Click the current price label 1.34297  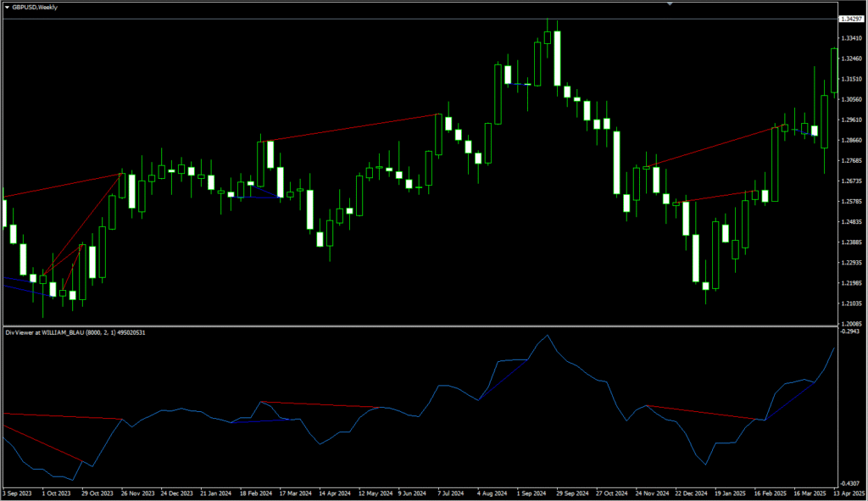[851, 19]
